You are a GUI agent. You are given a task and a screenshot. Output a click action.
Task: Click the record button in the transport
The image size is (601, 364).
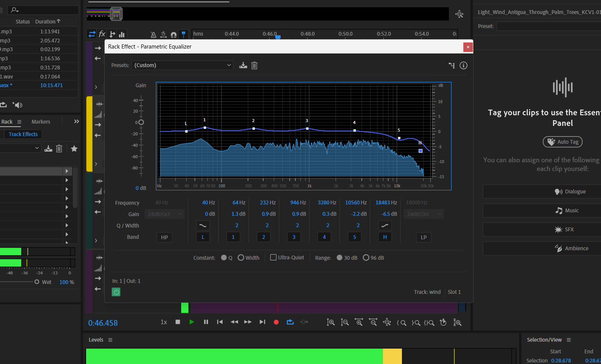tap(276, 322)
